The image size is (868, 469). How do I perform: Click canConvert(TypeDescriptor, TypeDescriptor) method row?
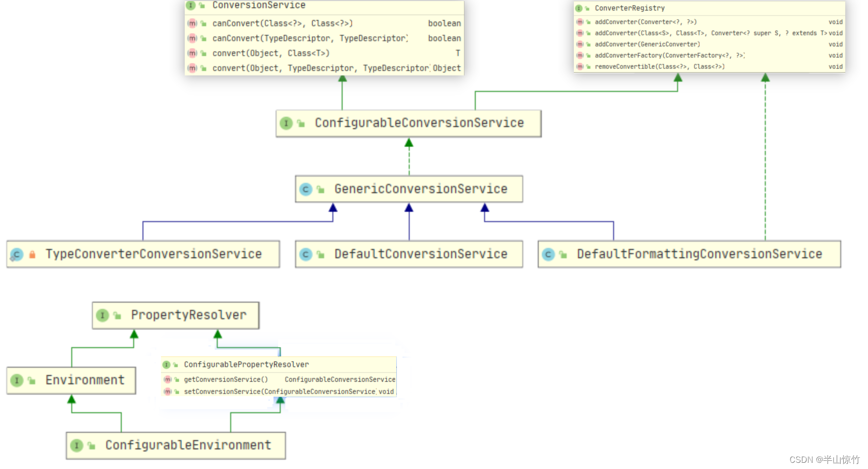click(x=324, y=38)
